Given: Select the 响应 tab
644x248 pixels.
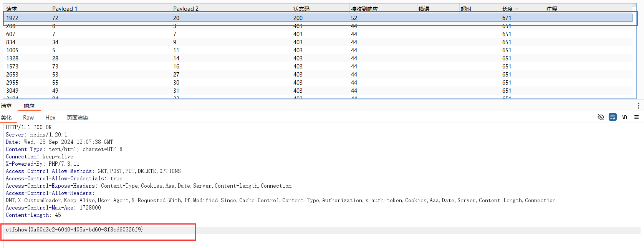Looking at the screenshot, I should point(29,106).
